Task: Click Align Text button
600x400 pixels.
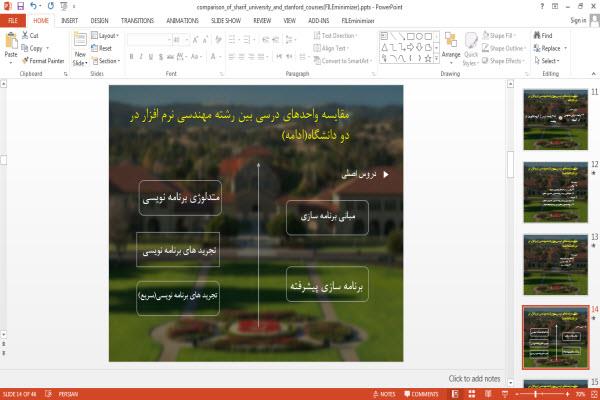Action: tap(331, 48)
